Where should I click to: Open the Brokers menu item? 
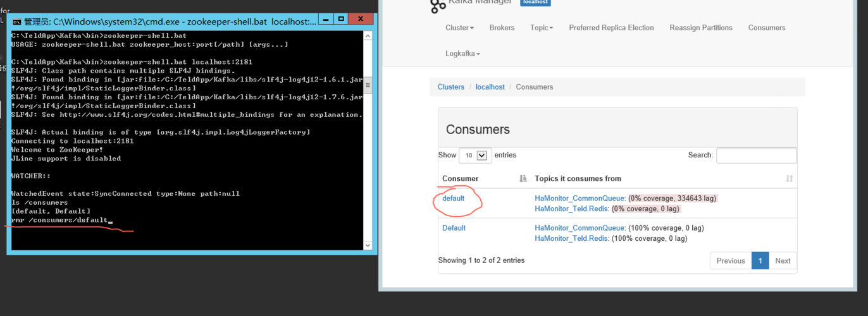(x=502, y=28)
